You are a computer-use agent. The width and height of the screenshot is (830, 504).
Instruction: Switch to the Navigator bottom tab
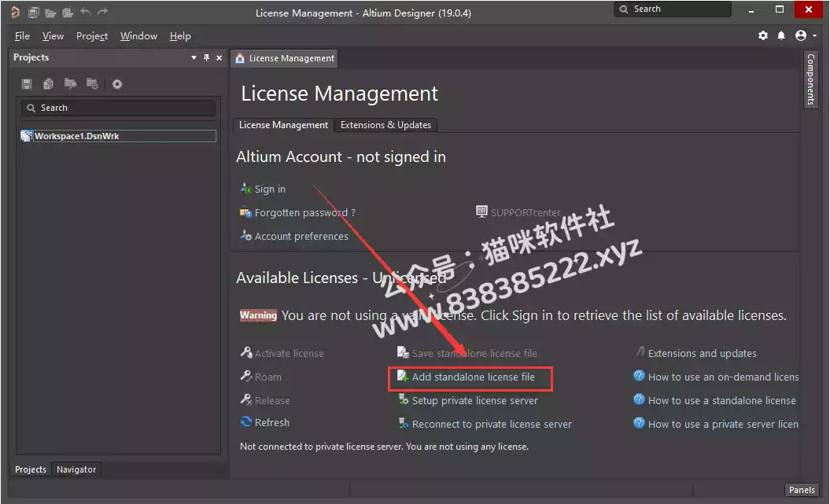76,469
